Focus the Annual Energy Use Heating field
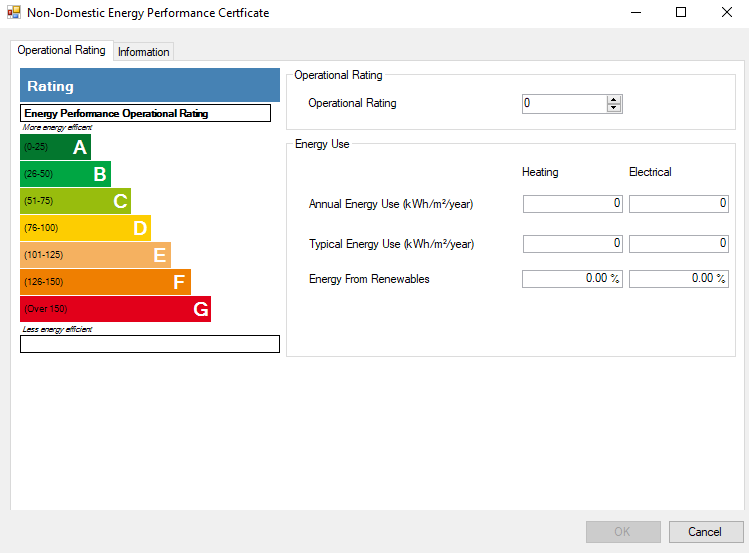Screen dimensions: 749x553 (x=572, y=204)
